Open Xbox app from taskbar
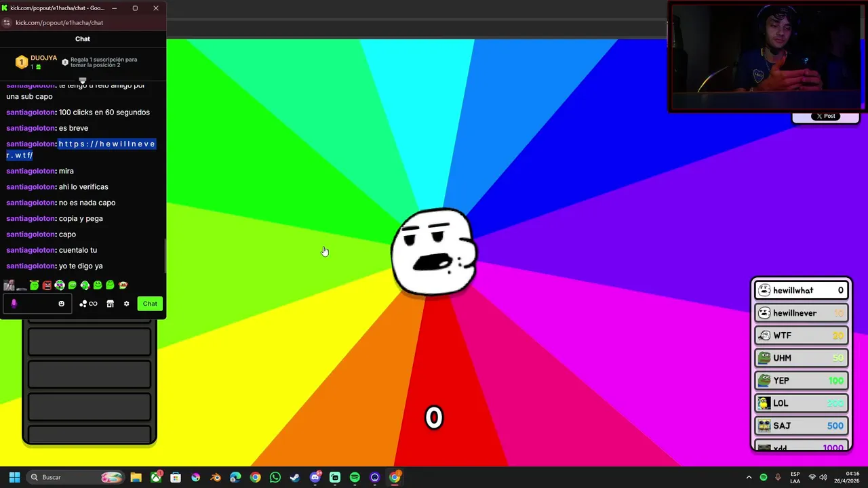868x488 pixels. (x=156, y=477)
